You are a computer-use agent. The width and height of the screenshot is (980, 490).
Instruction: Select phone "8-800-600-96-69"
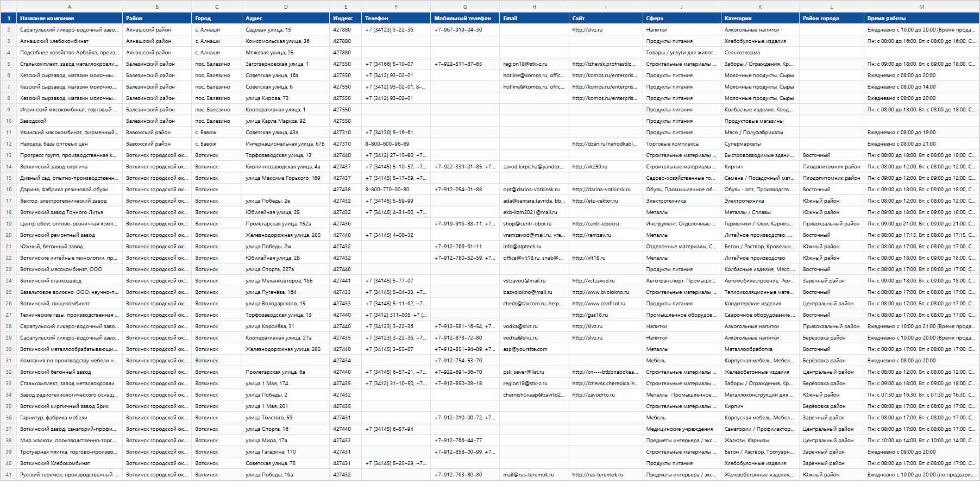tap(396, 144)
